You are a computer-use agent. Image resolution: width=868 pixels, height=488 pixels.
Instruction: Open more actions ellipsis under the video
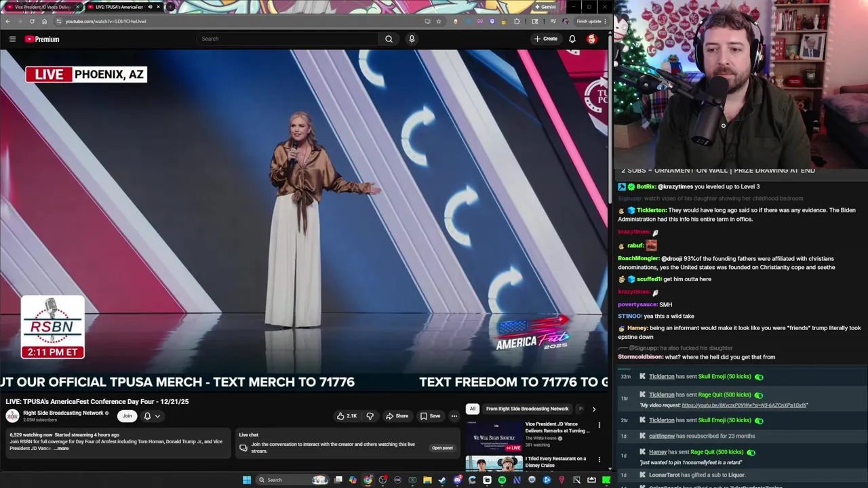point(454,416)
